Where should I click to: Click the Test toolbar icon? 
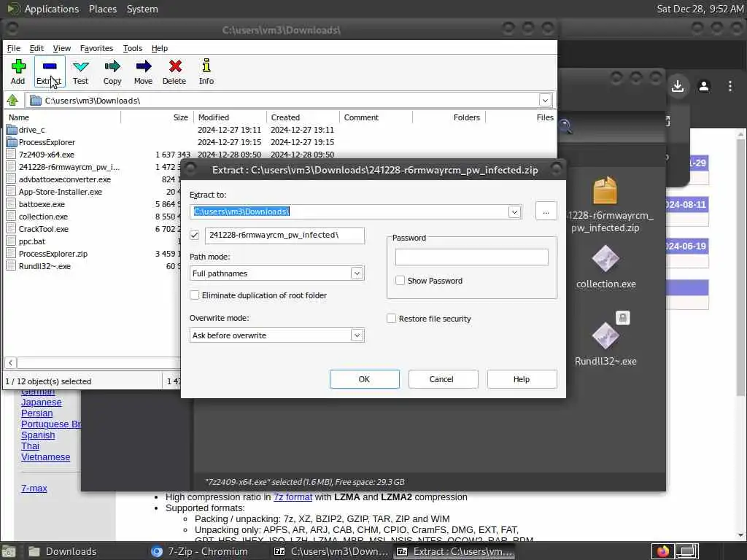tap(80, 71)
